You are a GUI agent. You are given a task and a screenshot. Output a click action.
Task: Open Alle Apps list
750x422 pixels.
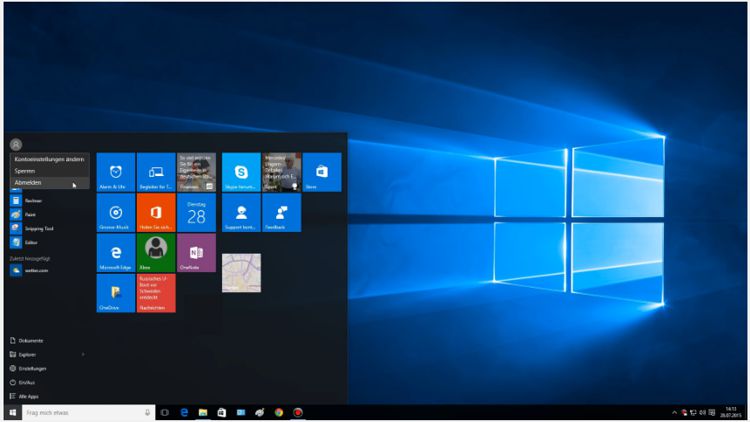(28, 396)
